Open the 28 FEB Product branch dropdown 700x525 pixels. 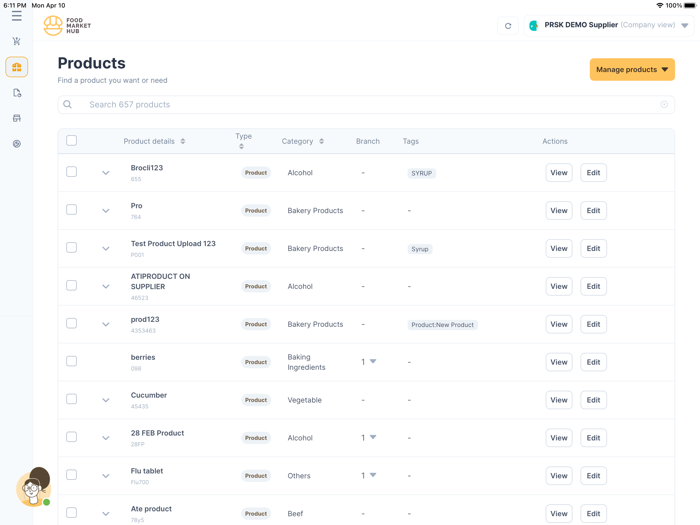(x=373, y=438)
